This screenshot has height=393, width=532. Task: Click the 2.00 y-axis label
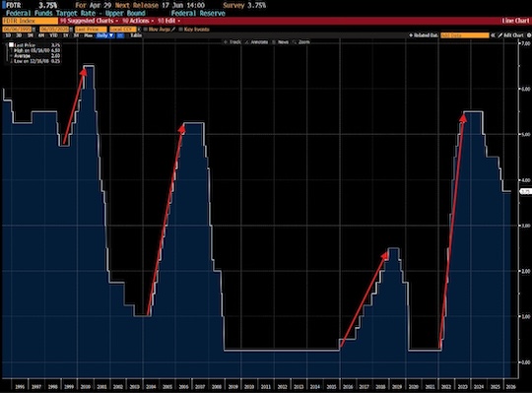(525, 271)
